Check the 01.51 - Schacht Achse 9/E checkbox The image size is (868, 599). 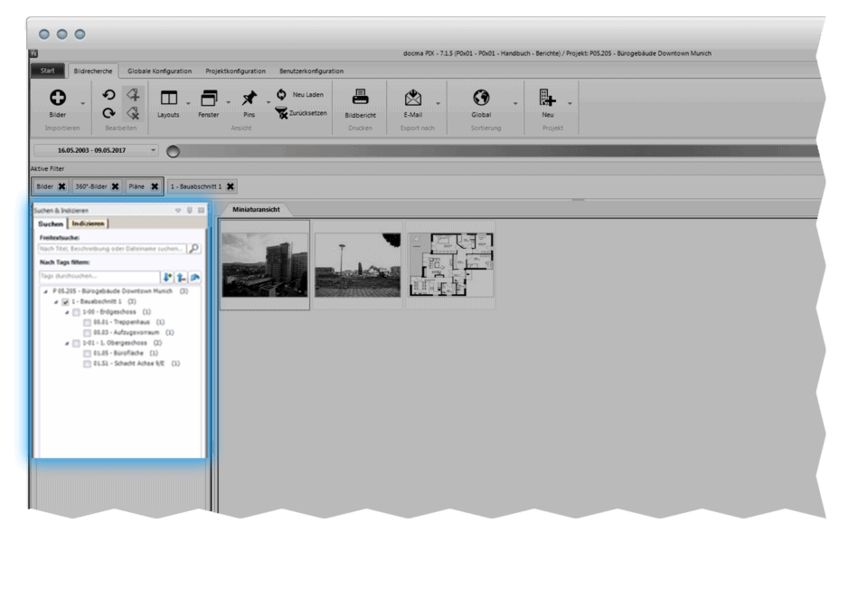point(87,364)
